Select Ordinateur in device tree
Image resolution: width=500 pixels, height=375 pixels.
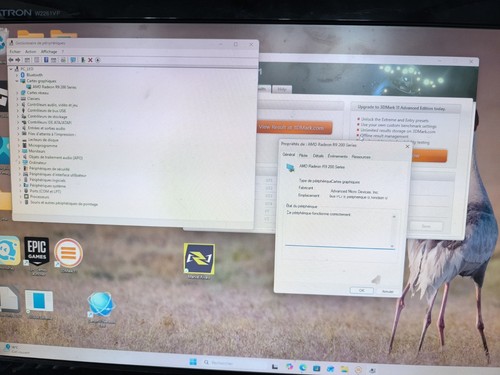[37, 163]
